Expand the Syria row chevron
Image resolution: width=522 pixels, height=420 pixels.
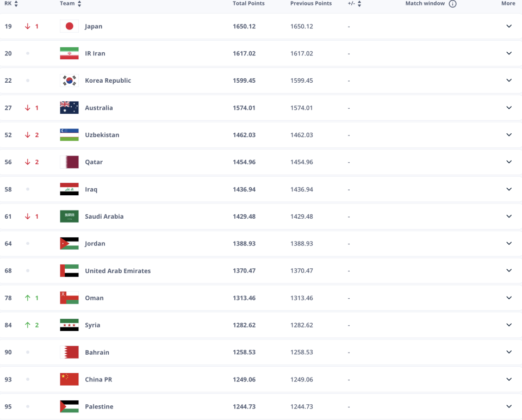point(509,325)
